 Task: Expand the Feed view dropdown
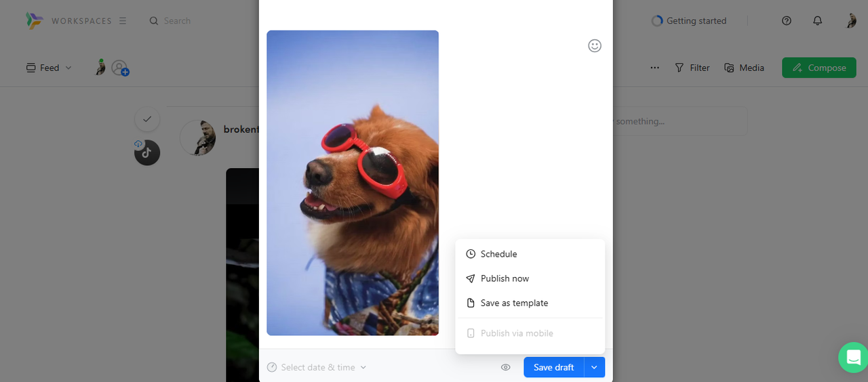pyautogui.click(x=49, y=68)
